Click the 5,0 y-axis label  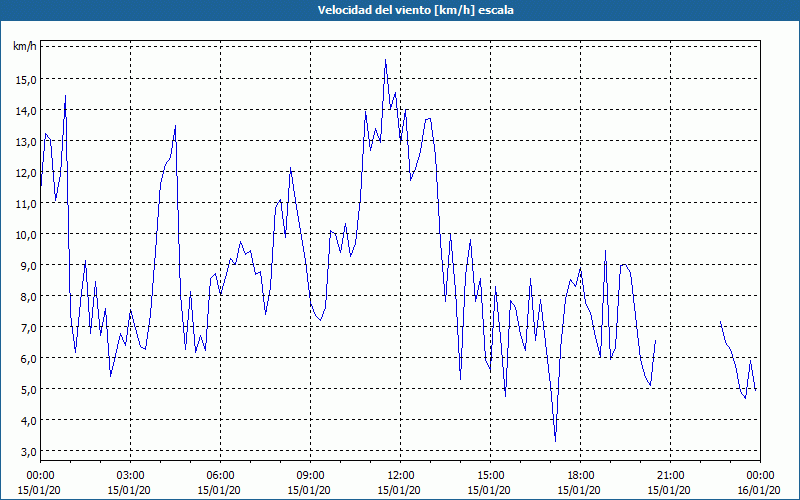[x=29, y=390]
